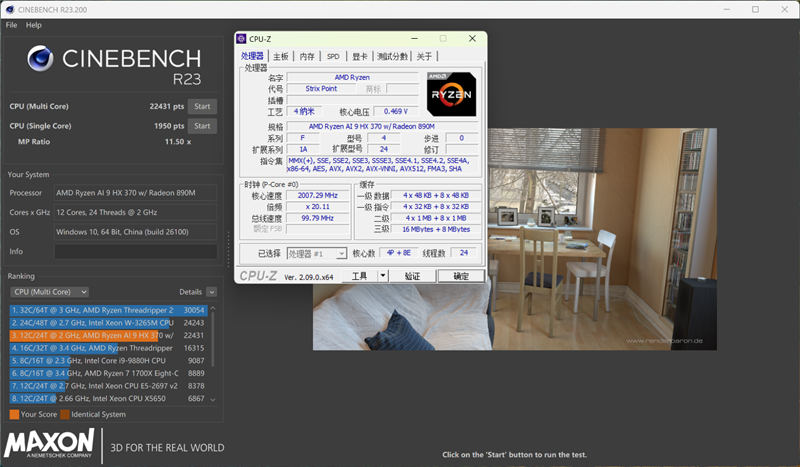Click the 验证 button in CPU-Z
The width and height of the screenshot is (800, 467).
[x=412, y=276]
